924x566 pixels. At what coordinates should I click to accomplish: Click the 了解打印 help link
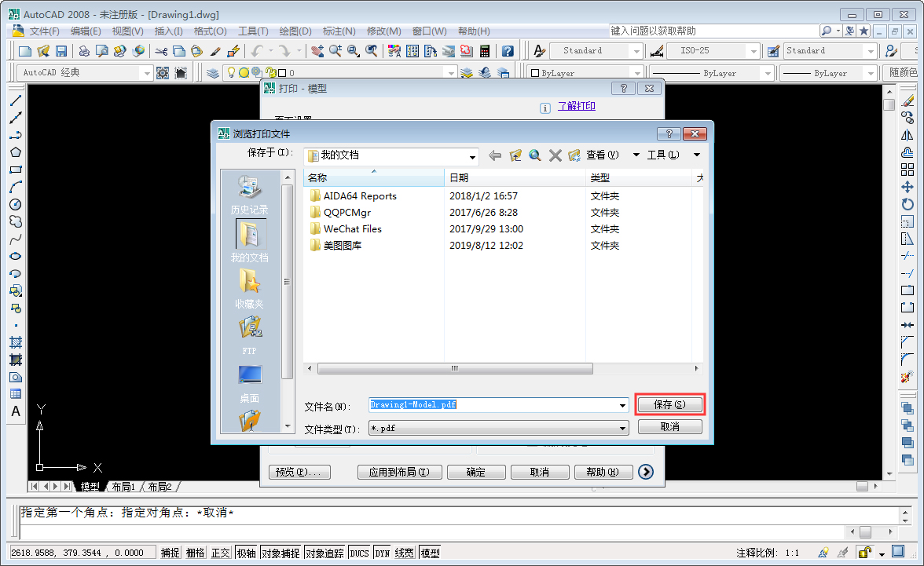(x=576, y=106)
